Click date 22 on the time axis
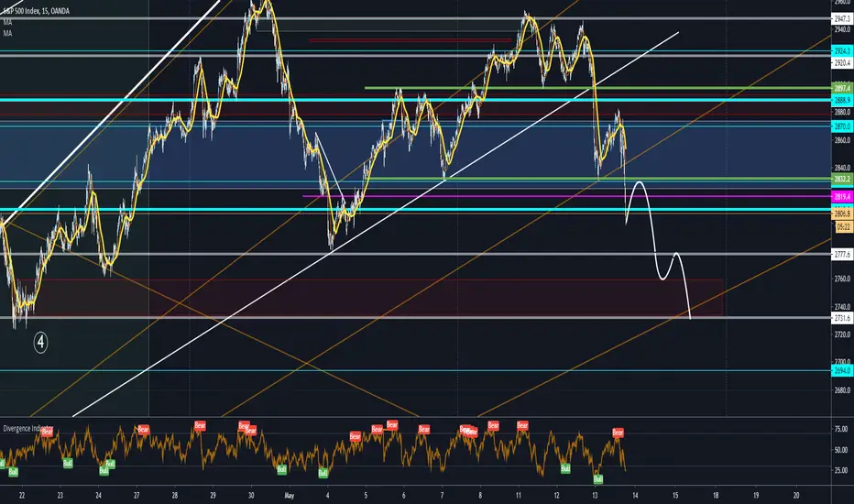 tap(22, 495)
